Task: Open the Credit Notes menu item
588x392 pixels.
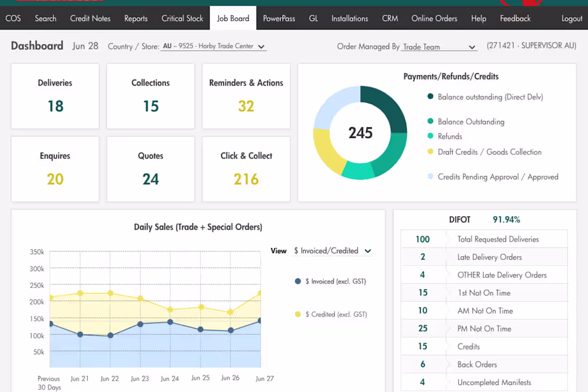Action: point(90,18)
